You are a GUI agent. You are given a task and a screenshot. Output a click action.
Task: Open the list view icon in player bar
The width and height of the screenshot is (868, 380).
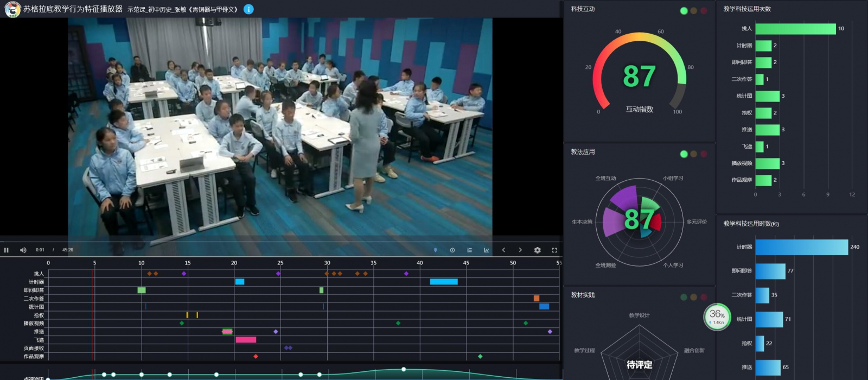(469, 250)
